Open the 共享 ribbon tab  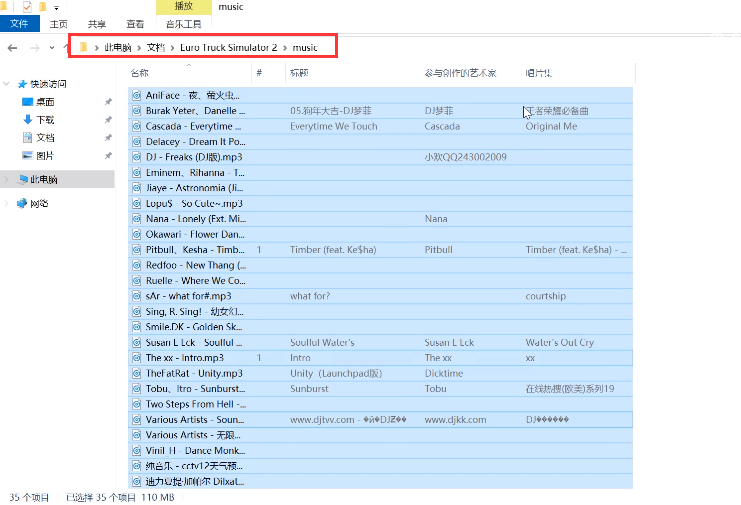(97, 24)
